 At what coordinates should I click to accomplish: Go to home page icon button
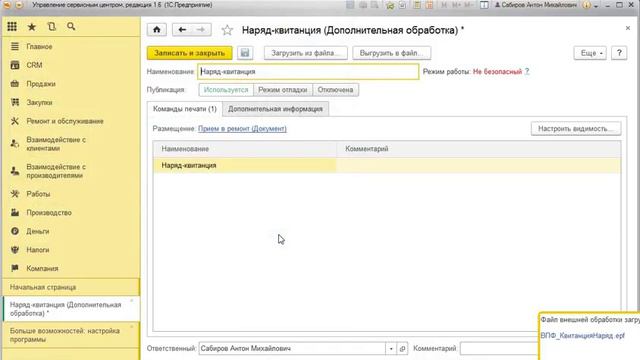pyautogui.click(x=157, y=30)
